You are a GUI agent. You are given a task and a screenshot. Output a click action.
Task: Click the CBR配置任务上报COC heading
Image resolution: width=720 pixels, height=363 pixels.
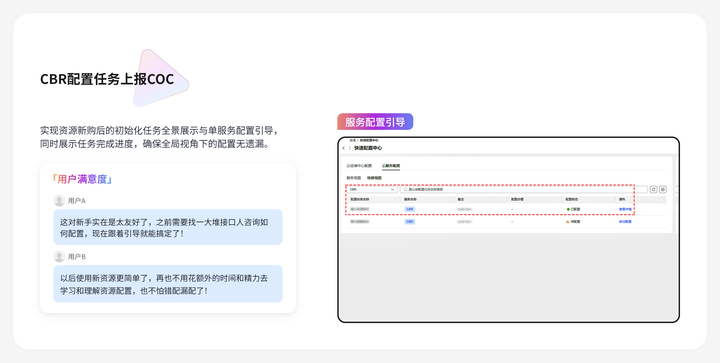coord(107,79)
